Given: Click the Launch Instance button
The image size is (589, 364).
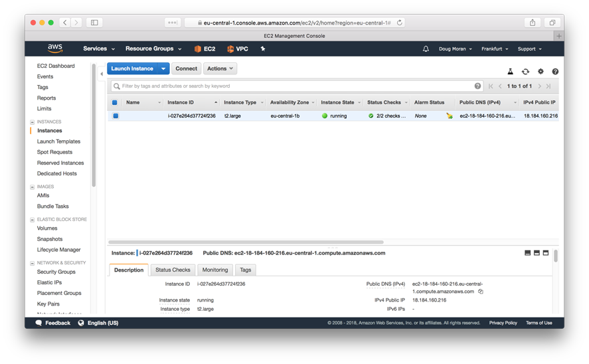Looking at the screenshot, I should (132, 68).
